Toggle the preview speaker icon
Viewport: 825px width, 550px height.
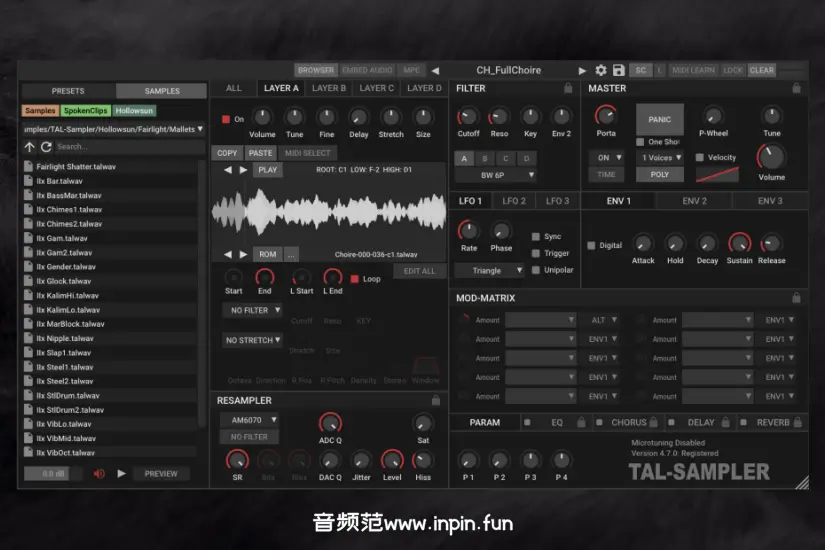(99, 474)
